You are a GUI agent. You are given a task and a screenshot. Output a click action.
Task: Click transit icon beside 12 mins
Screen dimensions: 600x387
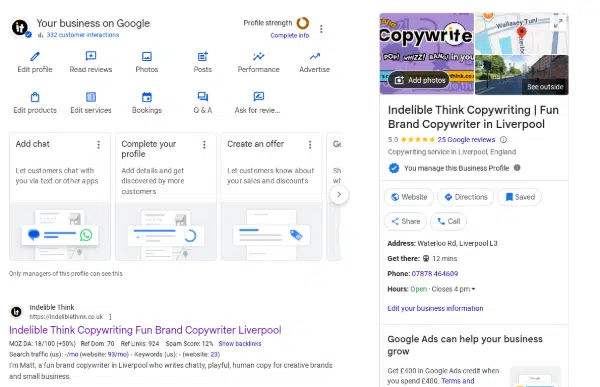click(426, 258)
